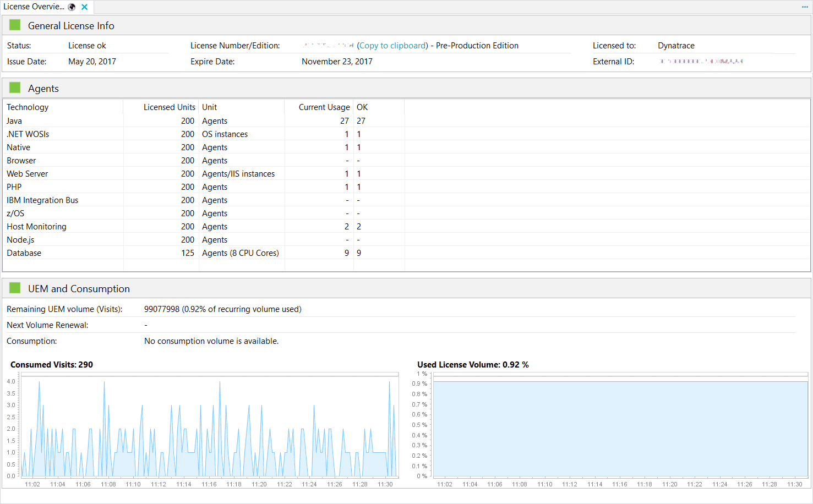Close the License Overview tab
The image size is (813, 504).
[x=84, y=7]
